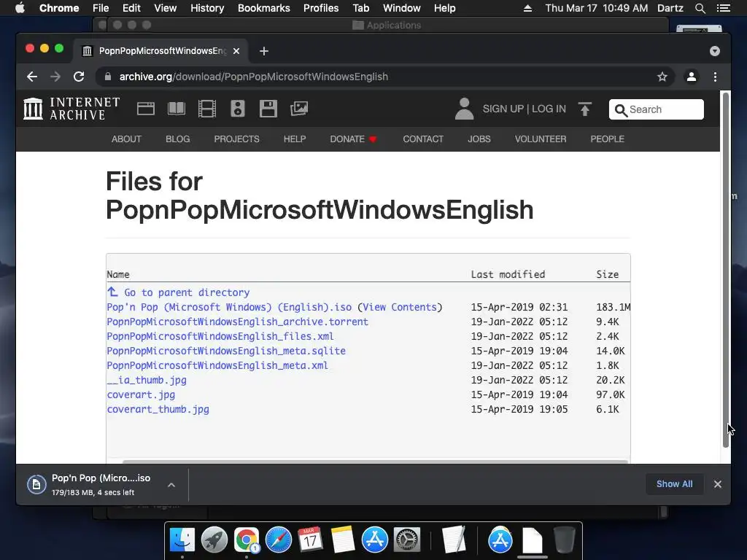Click Go to parent directory link
Image resolution: width=747 pixels, height=560 pixels.
click(179, 292)
